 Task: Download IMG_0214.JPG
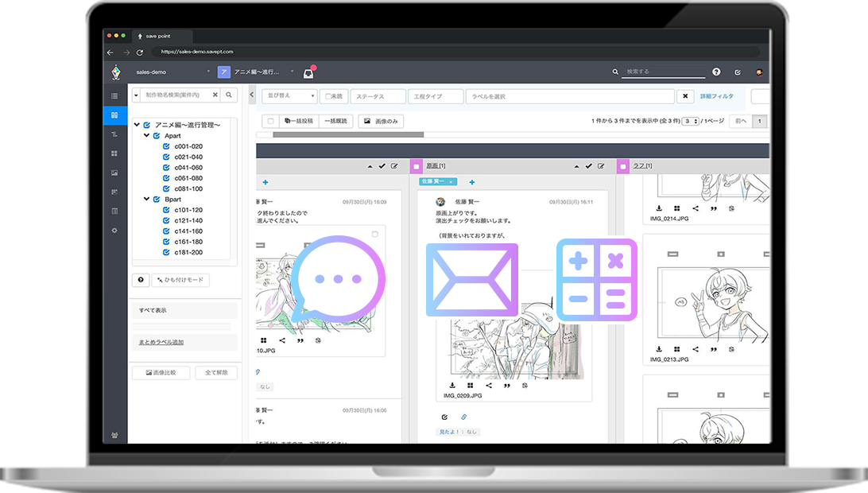[659, 209]
